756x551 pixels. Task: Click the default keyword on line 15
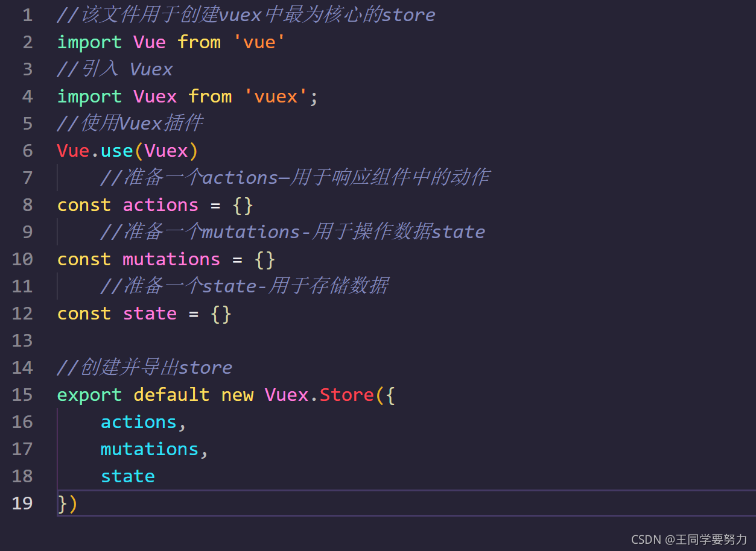click(x=171, y=395)
